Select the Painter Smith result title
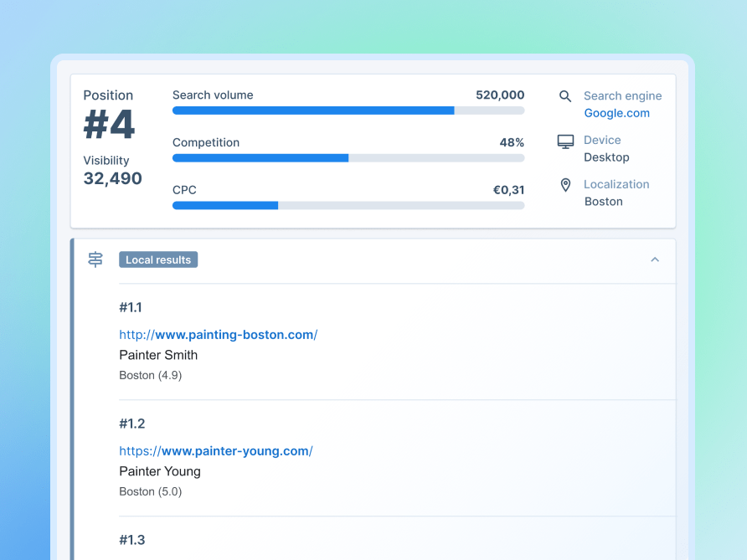Viewport: 747px width, 560px height. pyautogui.click(x=158, y=355)
